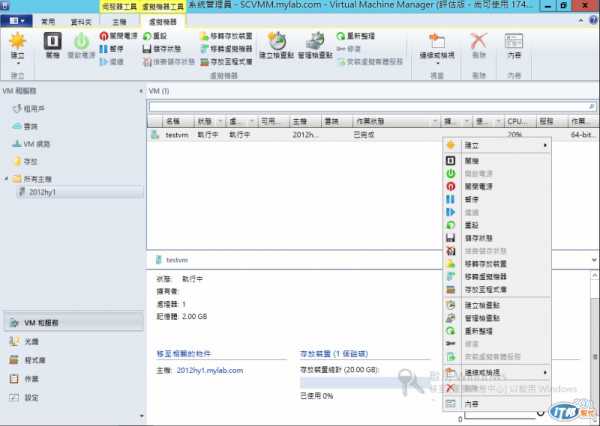Viewport: 600px width, 426px height.
Task: Click the storage usage bar above 已使用 0%
Action: pos(365,383)
